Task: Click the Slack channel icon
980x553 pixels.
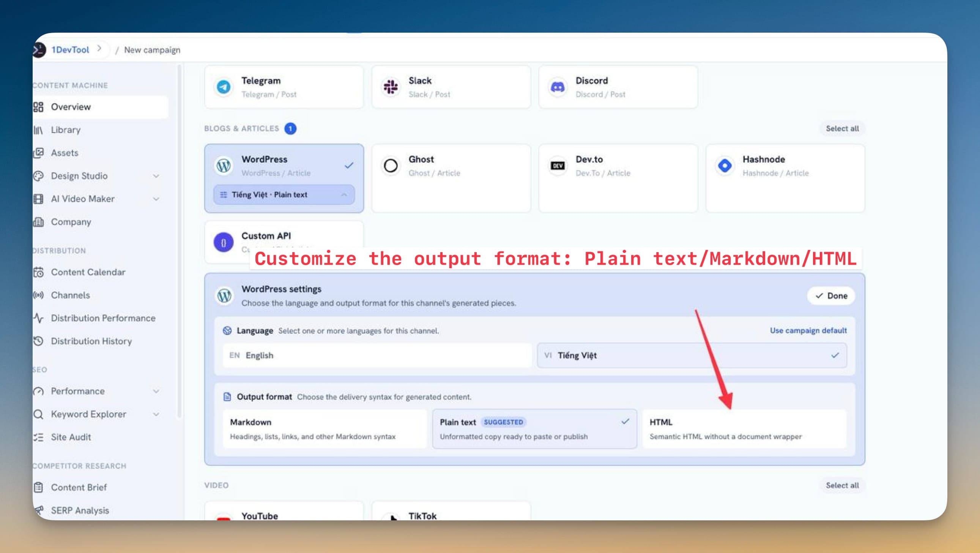Action: click(x=390, y=87)
